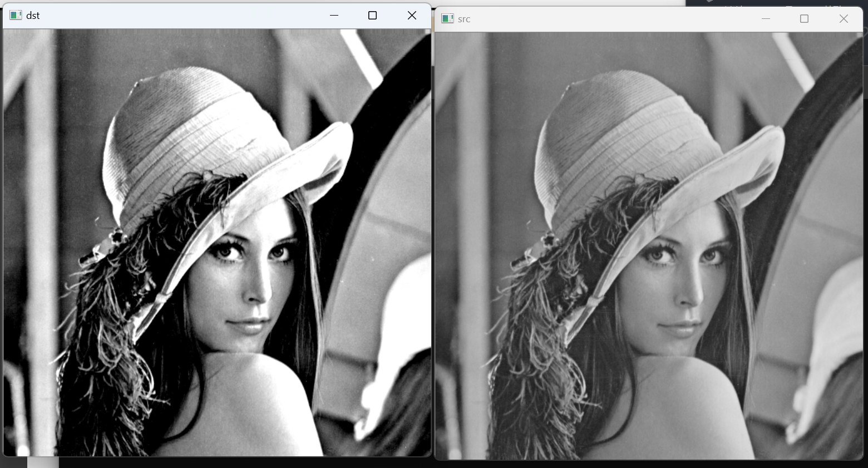Click the dst window title text

(x=33, y=16)
